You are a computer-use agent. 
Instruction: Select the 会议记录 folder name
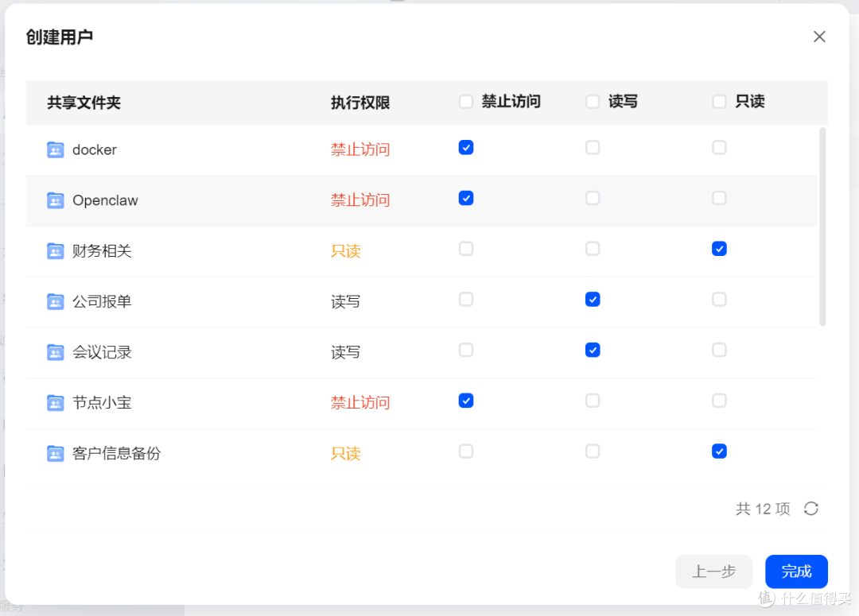(102, 352)
